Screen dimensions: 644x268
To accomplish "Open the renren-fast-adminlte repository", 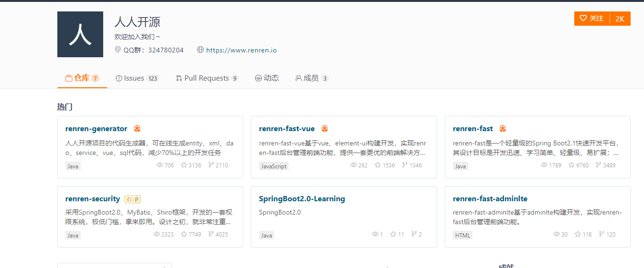I will 490,199.
